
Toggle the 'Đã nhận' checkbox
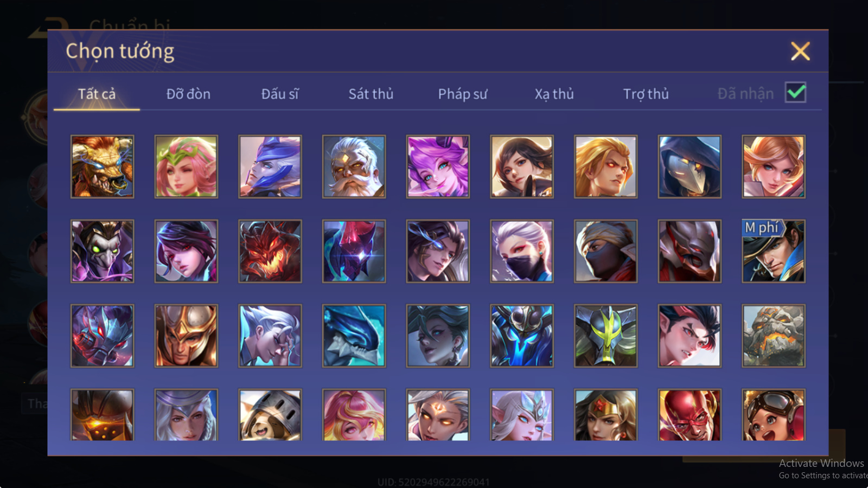[795, 93]
